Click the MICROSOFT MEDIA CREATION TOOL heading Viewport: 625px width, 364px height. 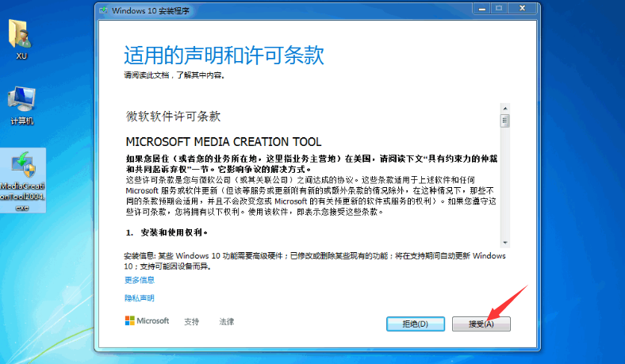[x=224, y=142]
